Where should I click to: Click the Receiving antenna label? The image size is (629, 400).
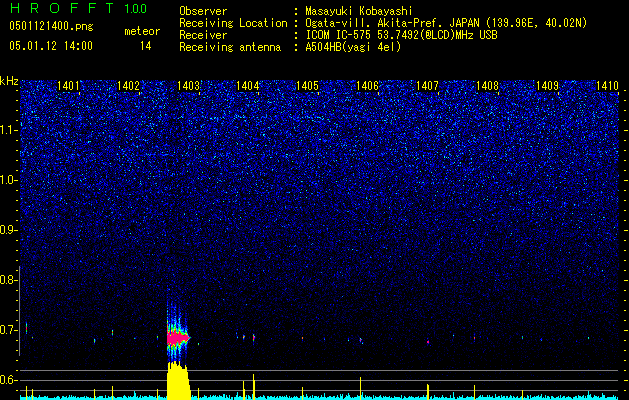(x=230, y=47)
